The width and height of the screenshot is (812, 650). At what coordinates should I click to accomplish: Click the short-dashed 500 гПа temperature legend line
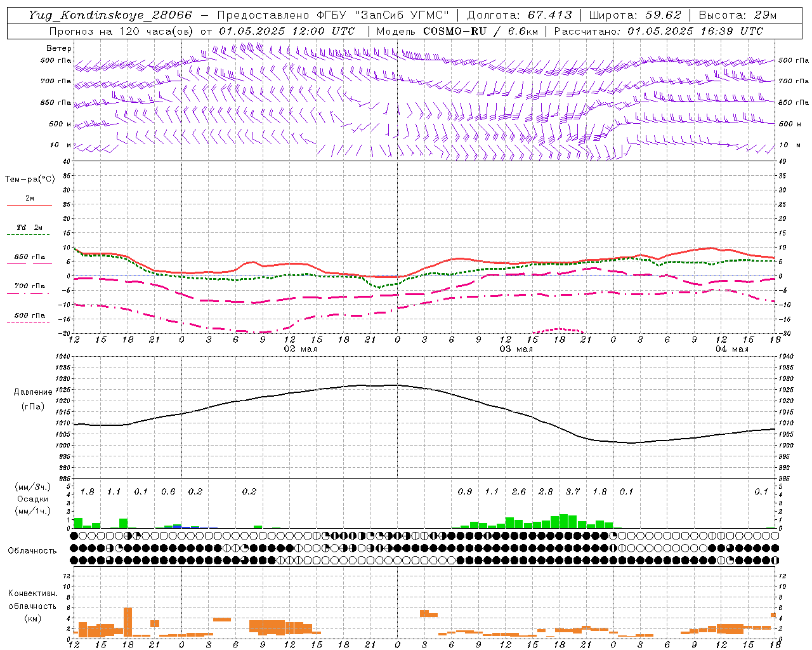tap(29, 322)
